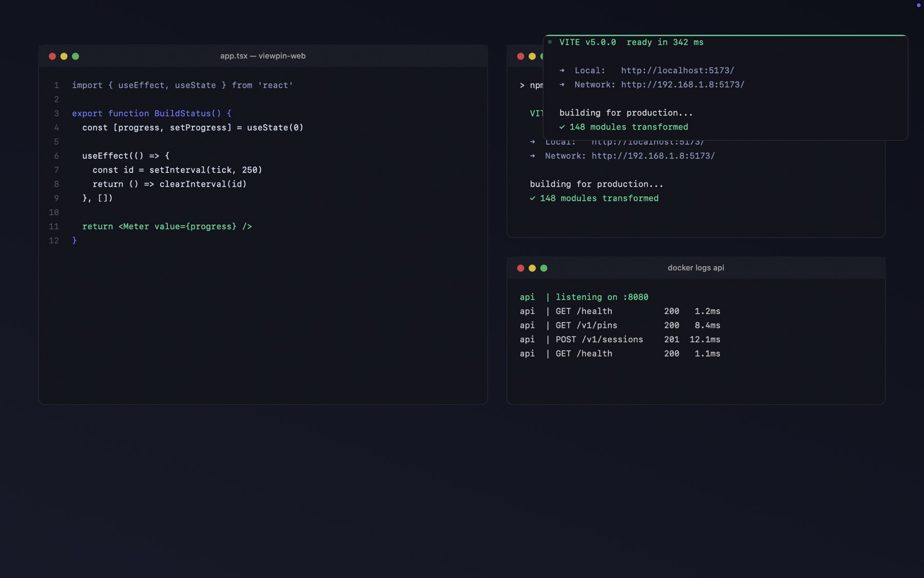Close the terminal window behind the Vite popup

(521, 56)
